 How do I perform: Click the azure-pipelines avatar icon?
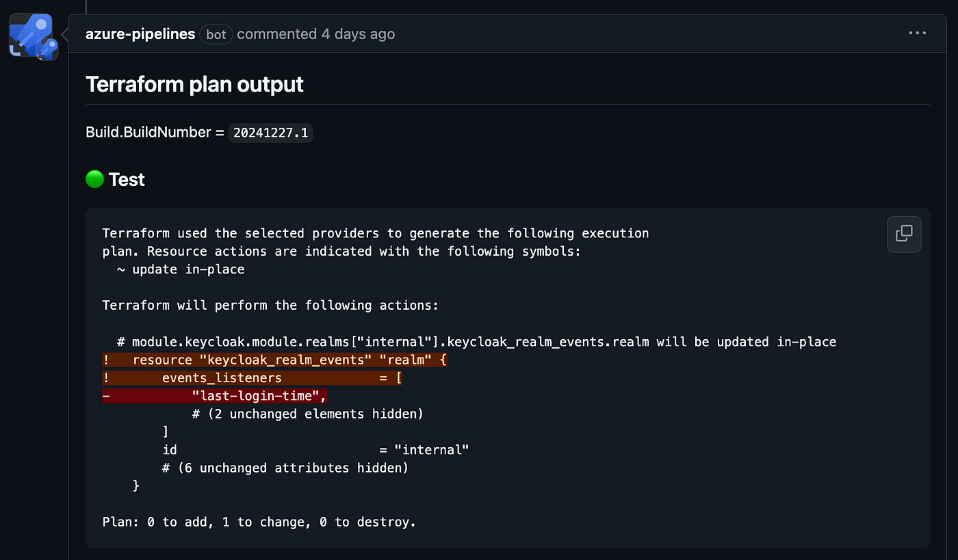(x=34, y=37)
